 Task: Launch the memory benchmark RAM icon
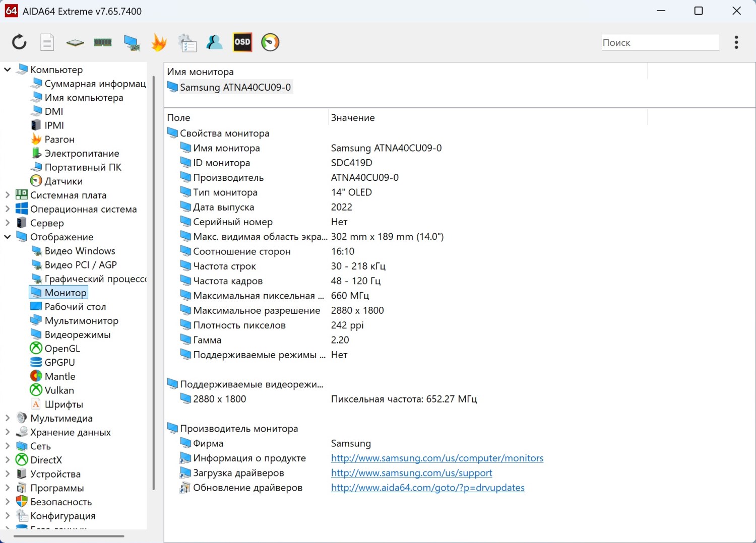[x=103, y=42]
